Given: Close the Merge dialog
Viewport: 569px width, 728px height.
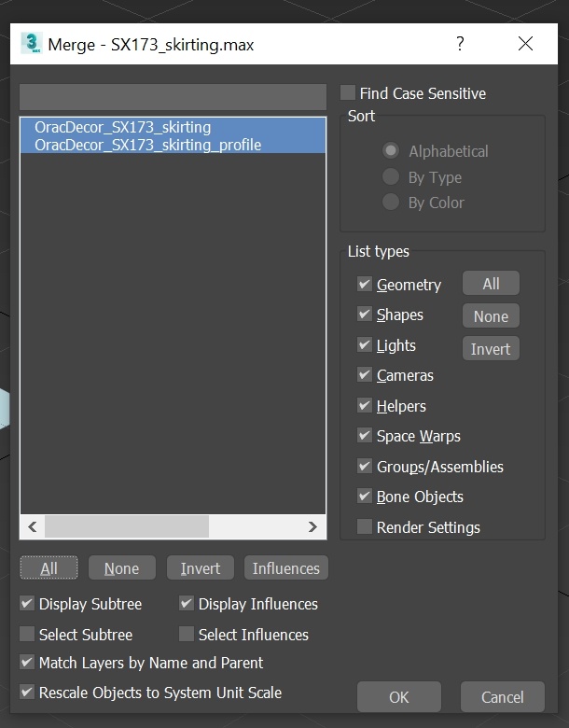Looking at the screenshot, I should tap(525, 44).
